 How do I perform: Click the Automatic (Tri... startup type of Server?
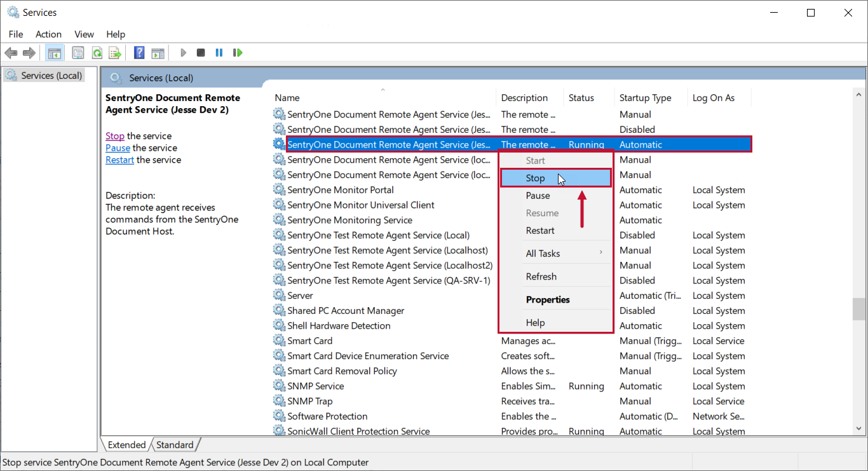click(x=650, y=296)
